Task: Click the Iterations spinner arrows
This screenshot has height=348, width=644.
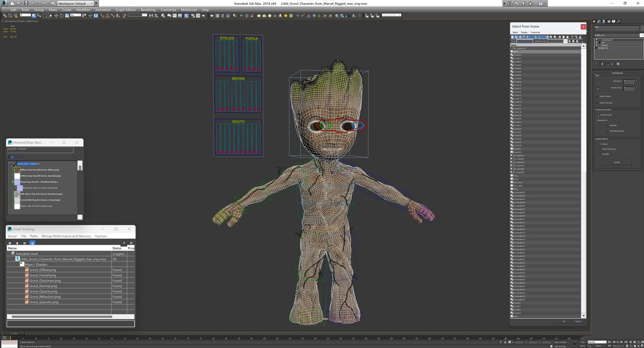Action: tap(636, 81)
